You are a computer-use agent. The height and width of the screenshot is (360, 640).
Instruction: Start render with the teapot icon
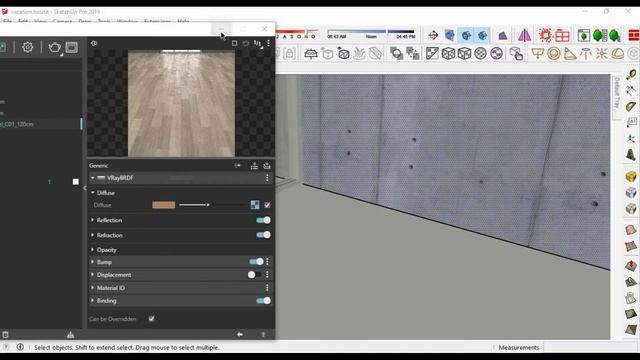pos(54,47)
